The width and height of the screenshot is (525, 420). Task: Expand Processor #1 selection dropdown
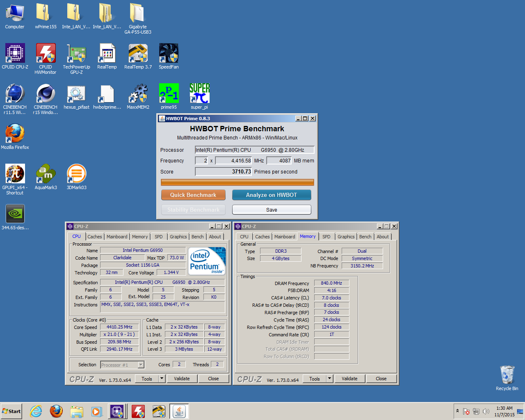tap(141, 365)
